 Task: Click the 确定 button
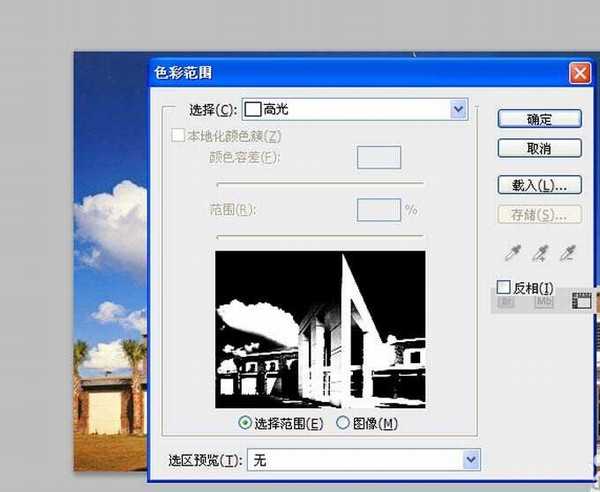(540, 119)
